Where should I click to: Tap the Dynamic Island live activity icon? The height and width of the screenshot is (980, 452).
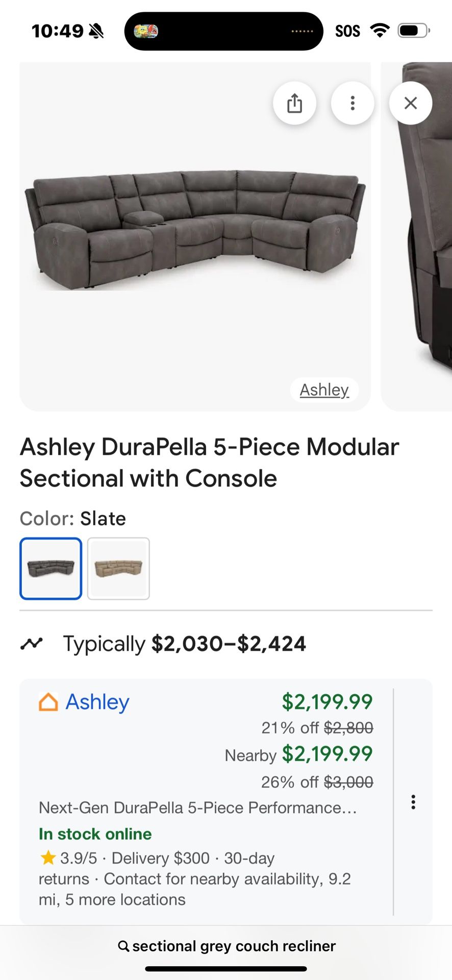tap(146, 31)
